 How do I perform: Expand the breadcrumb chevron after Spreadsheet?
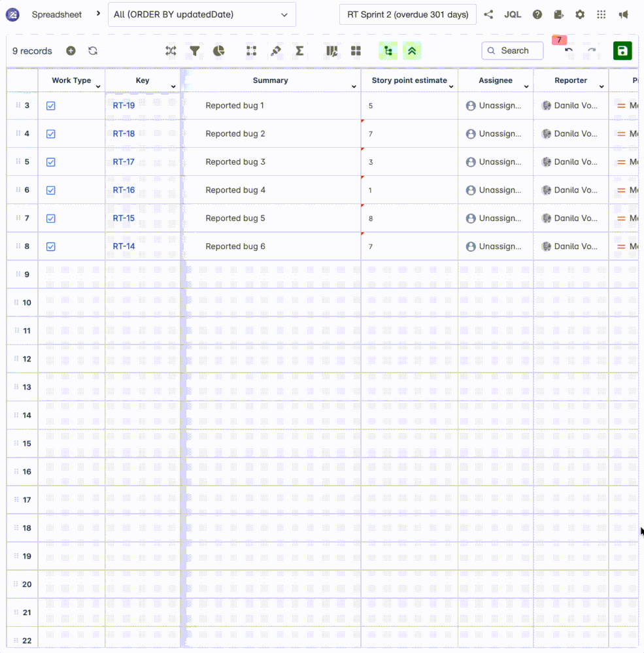98,14
